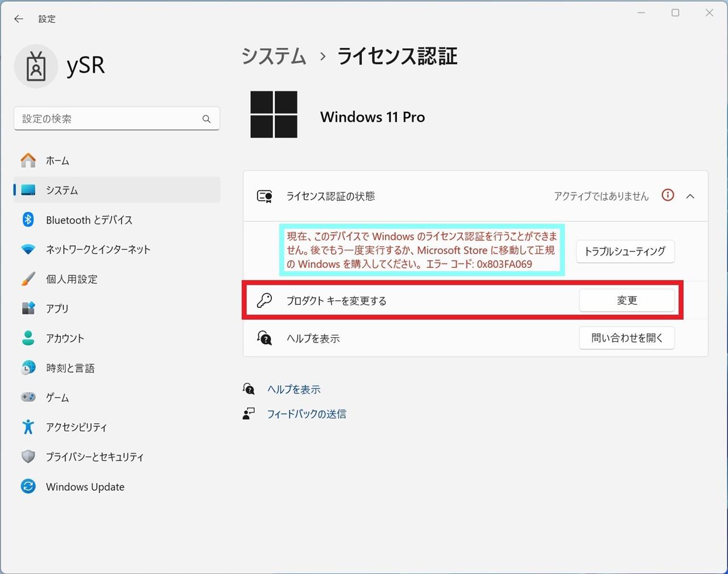Click the product key icon
Image resolution: width=728 pixels, height=574 pixels.
coord(264,300)
